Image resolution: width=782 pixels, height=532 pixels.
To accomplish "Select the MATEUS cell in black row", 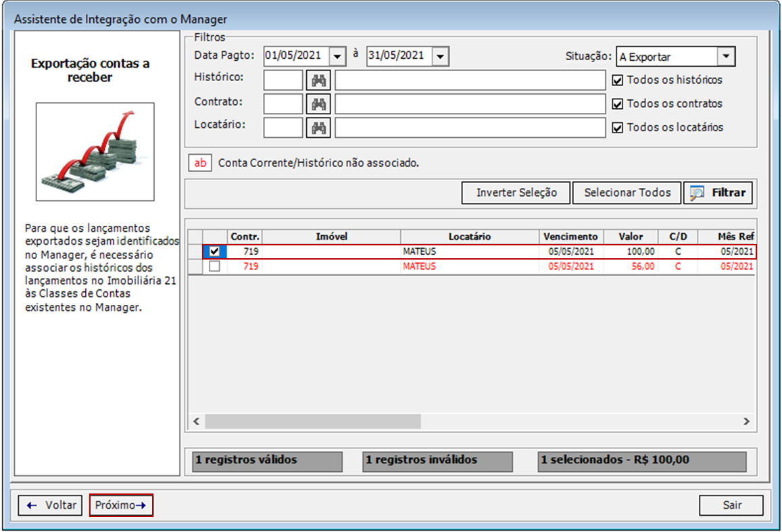I will [x=470, y=251].
